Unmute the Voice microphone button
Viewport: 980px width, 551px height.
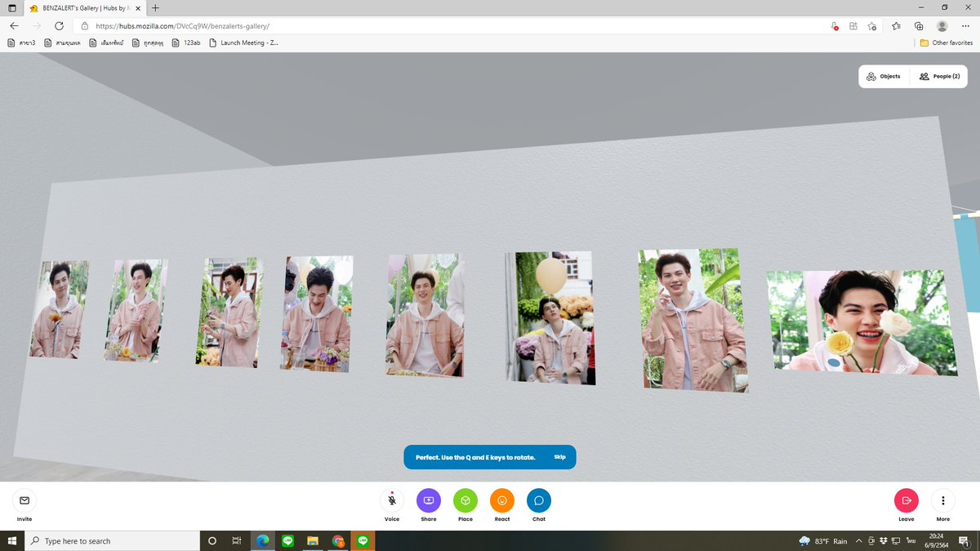(x=392, y=500)
